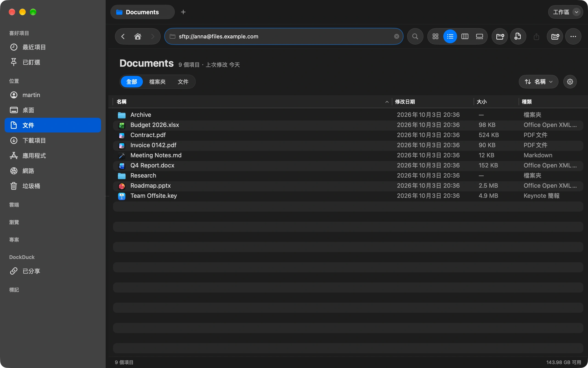Image resolution: width=588 pixels, height=368 pixels.
Task: Open 下載項目 in sidebar
Action: [x=53, y=141]
